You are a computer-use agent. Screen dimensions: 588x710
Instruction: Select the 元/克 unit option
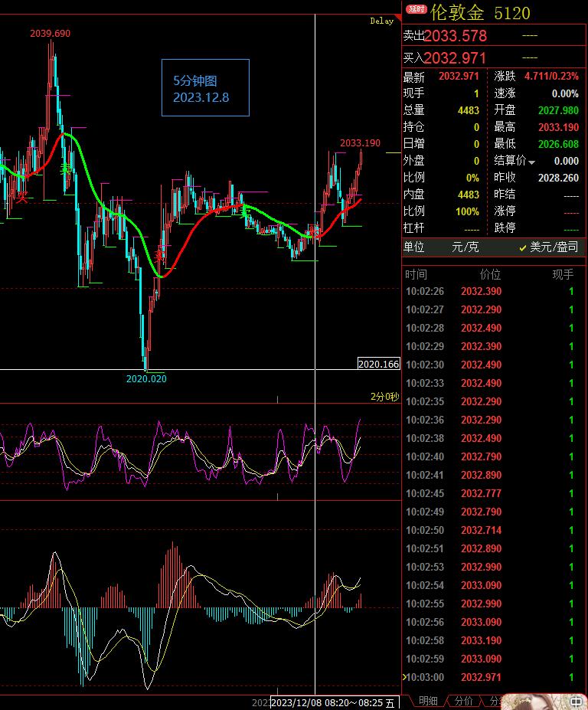click(465, 247)
